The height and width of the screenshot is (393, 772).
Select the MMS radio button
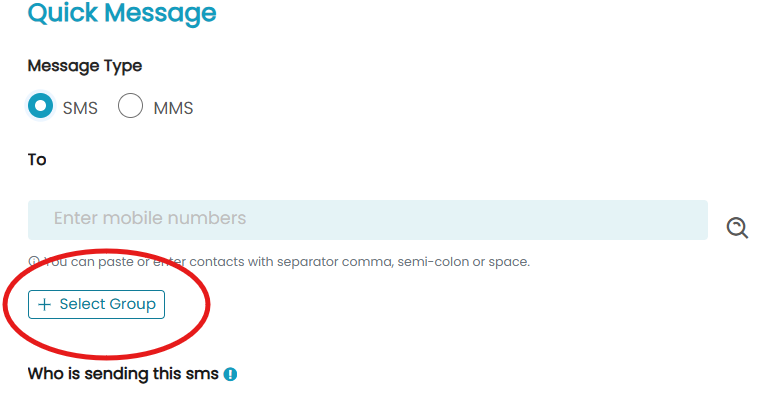click(130, 106)
